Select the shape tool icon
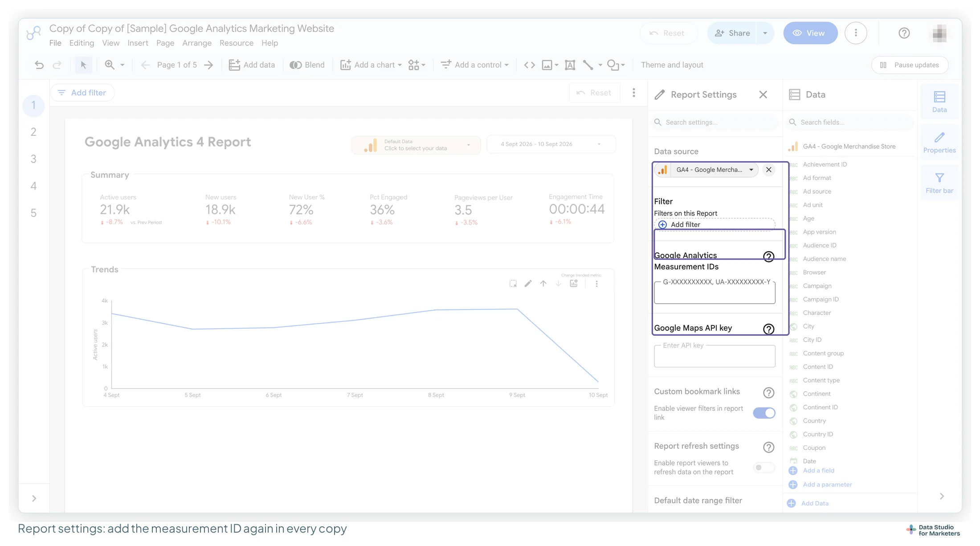980x546 pixels. pyautogui.click(x=613, y=65)
